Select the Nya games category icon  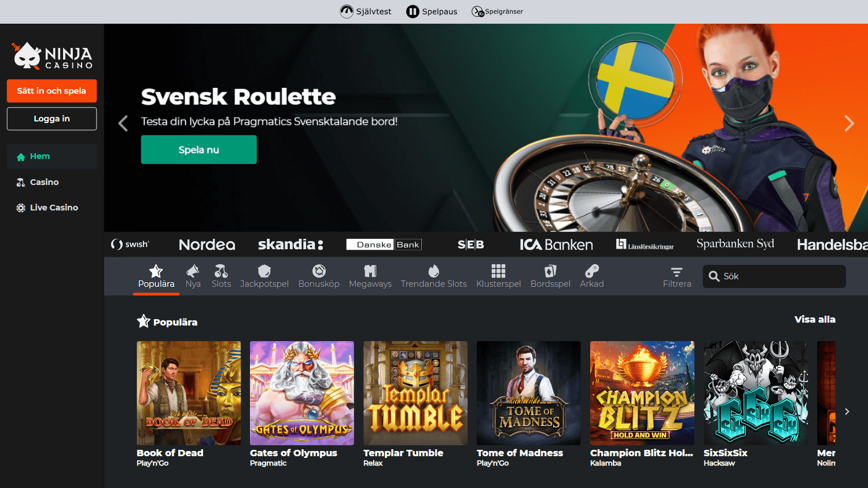(x=193, y=271)
